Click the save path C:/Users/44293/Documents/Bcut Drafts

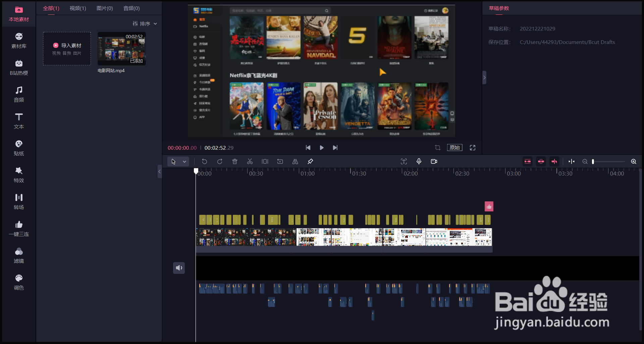pos(568,42)
